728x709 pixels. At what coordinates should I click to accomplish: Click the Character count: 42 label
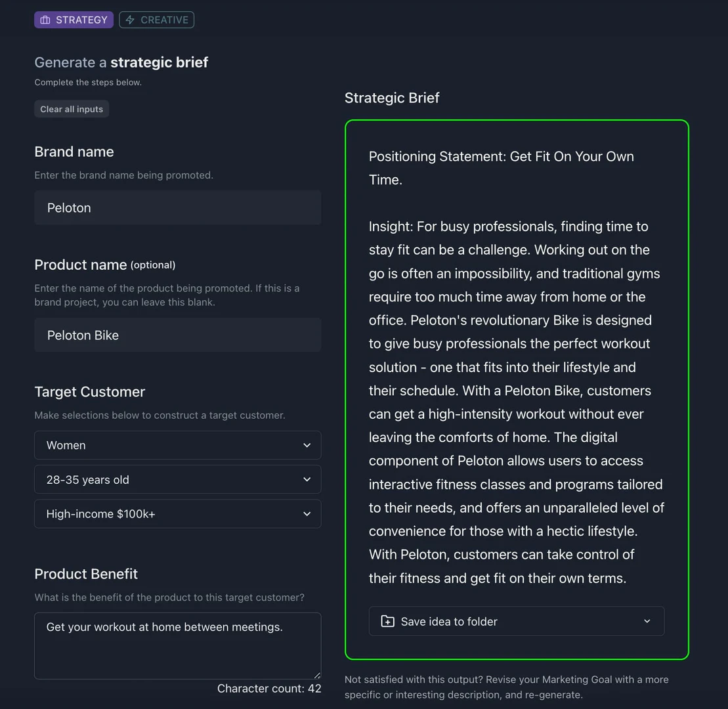269,688
